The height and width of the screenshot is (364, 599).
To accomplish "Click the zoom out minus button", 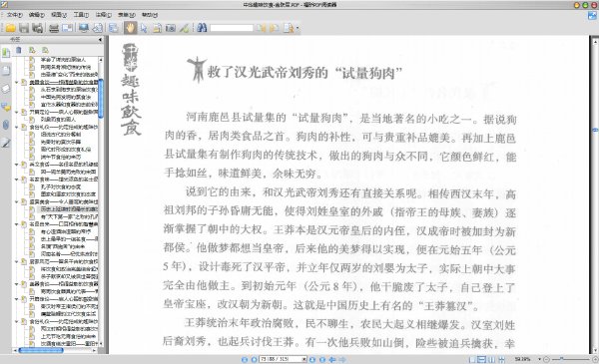I will [546, 359].
